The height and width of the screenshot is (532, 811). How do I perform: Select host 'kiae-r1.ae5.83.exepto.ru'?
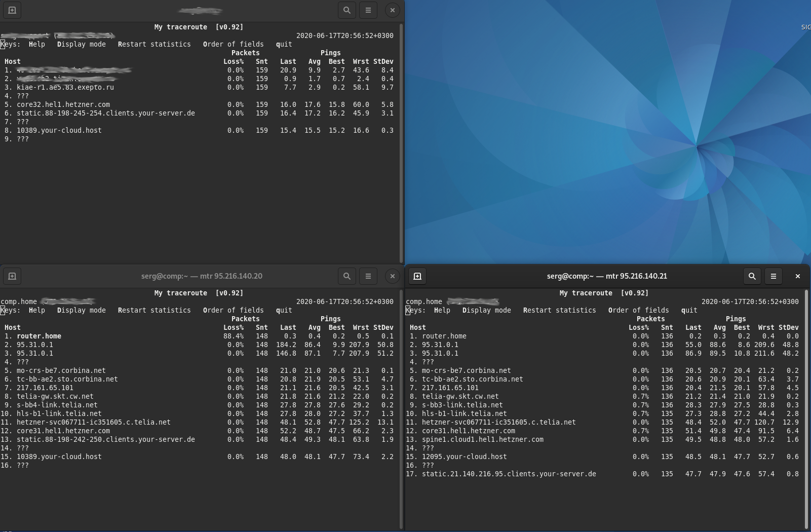click(65, 87)
